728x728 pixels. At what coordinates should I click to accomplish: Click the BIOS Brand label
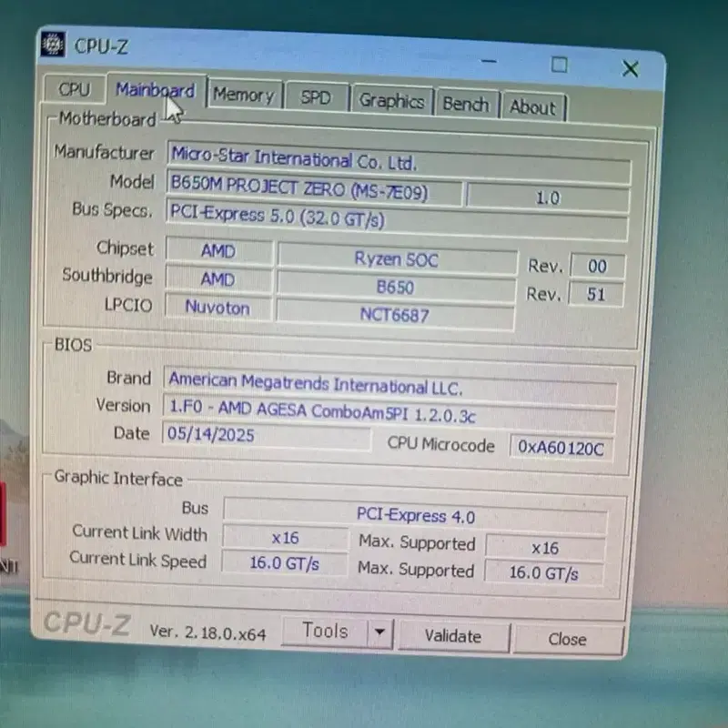(129, 378)
